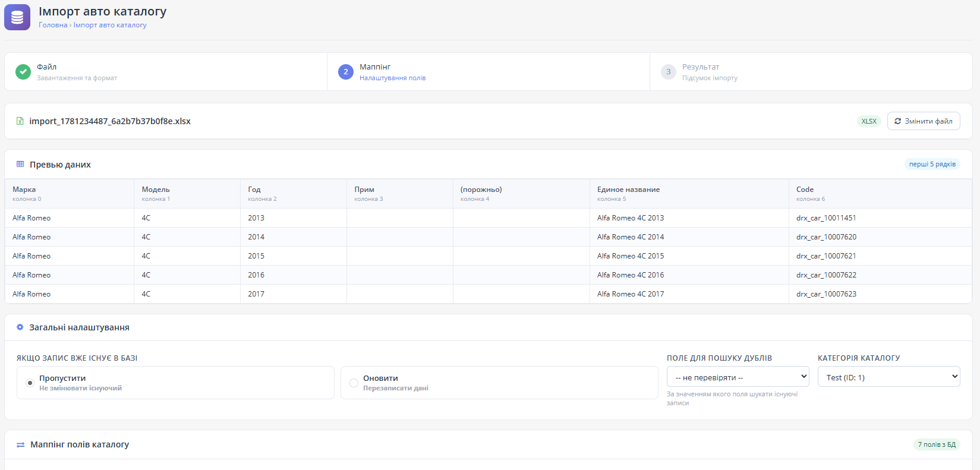Image resolution: width=980 pixels, height=470 pixels.
Task: Click the filename import_1781234487_6a2b7b37b0f8e.xlsx
Action: pyautogui.click(x=110, y=121)
